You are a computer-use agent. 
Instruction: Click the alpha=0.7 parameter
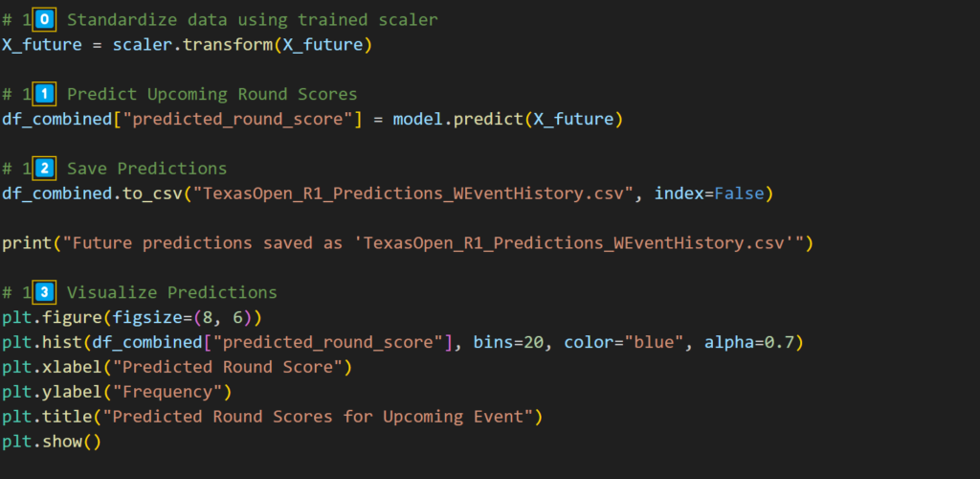pos(748,342)
